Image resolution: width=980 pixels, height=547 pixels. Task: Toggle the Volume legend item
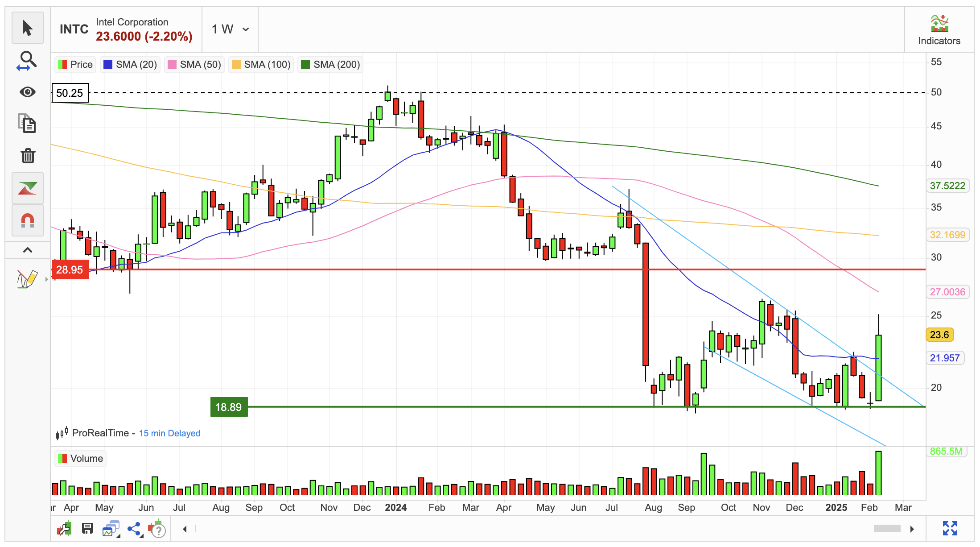pos(81,459)
